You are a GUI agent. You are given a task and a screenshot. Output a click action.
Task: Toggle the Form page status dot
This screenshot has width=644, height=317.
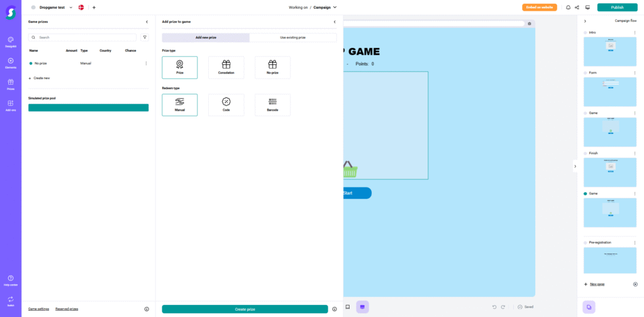coord(586,73)
